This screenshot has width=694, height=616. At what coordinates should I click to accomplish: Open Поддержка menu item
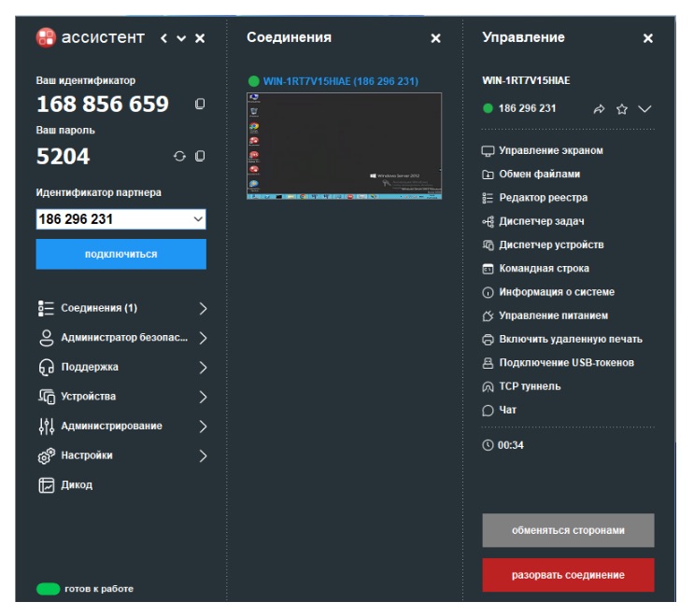[x=122, y=367]
